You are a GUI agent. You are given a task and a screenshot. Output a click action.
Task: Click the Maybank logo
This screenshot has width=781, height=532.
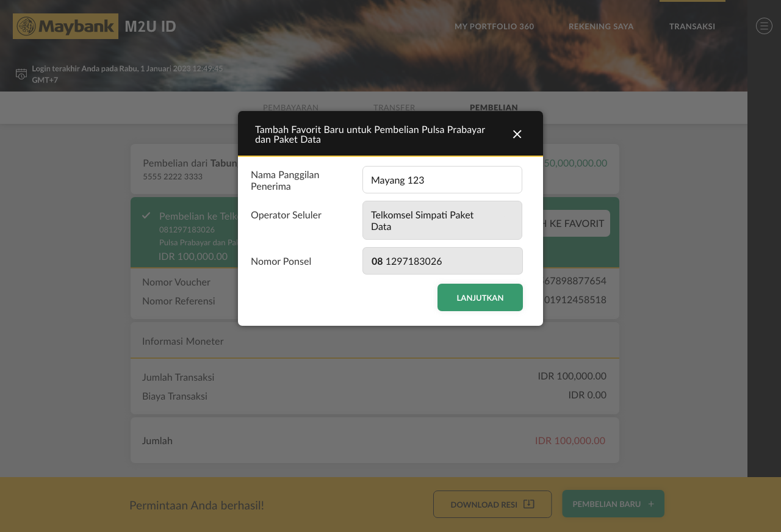[65, 26]
